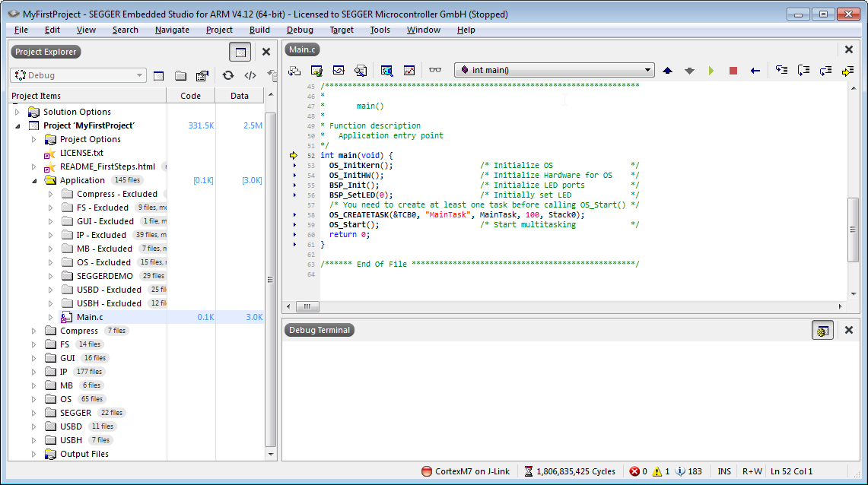This screenshot has width=868, height=485.
Task: Collapse the Application folder
Action: pyautogui.click(x=33, y=180)
